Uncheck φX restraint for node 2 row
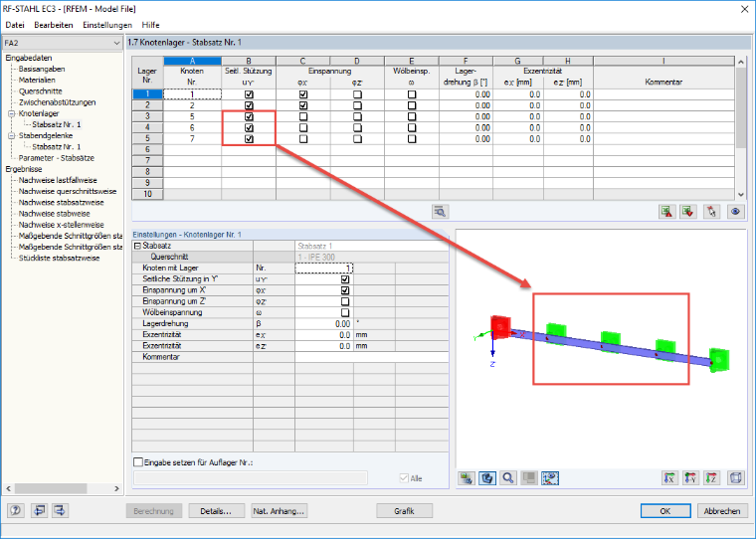 point(303,105)
